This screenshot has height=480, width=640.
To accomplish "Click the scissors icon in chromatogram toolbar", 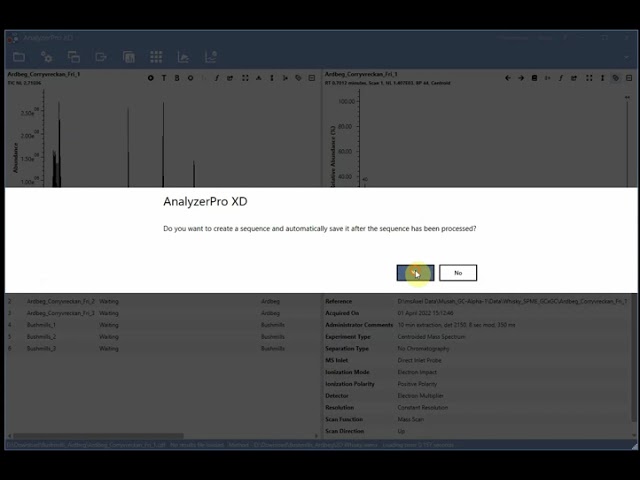I will (285, 78).
